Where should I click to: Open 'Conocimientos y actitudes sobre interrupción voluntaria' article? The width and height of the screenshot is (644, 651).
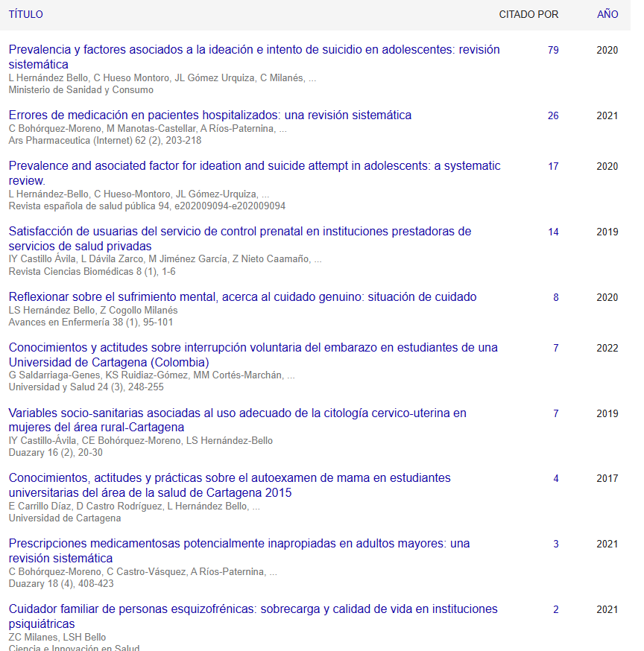coord(253,348)
